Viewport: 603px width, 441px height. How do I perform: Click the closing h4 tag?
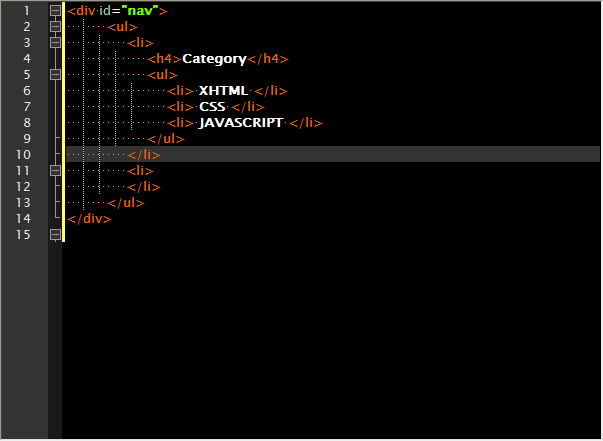[x=268, y=59]
